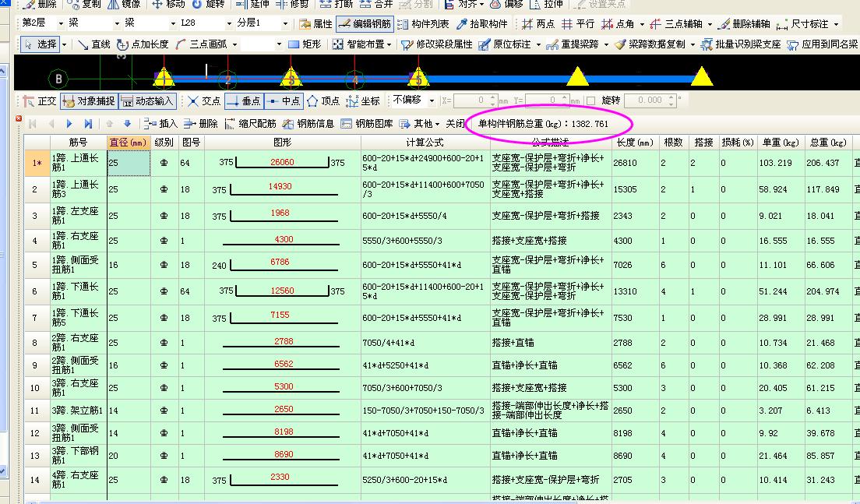Viewport: 860px width, 504px height.
Task: Click the 合并 merge tool
Action: click(x=375, y=4)
